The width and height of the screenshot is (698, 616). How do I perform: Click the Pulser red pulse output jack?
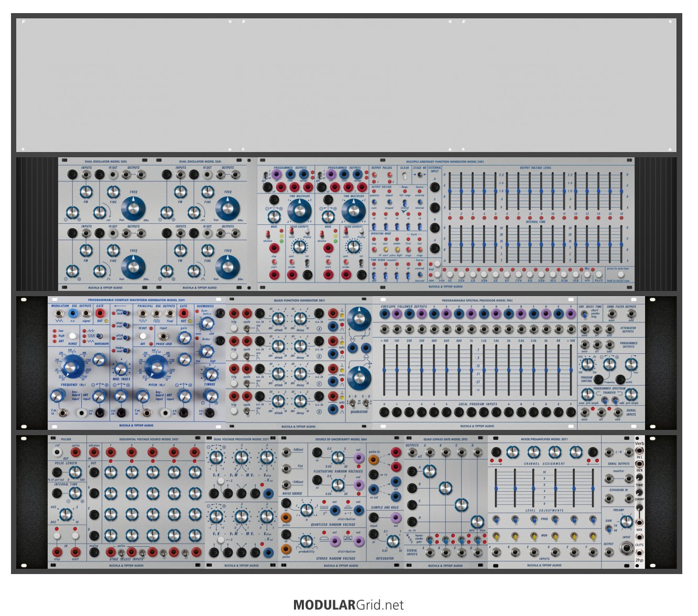point(75,452)
